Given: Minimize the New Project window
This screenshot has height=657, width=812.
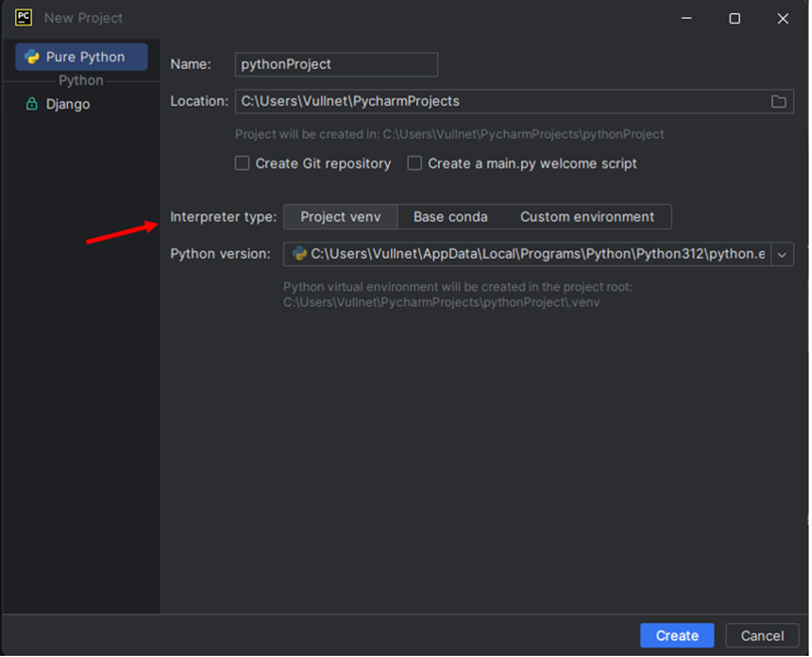Looking at the screenshot, I should (686, 18).
